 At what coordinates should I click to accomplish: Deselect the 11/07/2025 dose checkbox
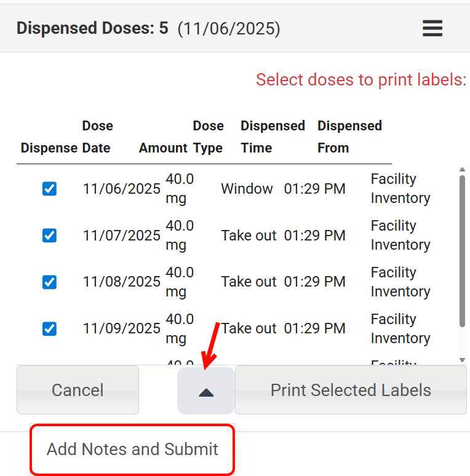(x=50, y=236)
